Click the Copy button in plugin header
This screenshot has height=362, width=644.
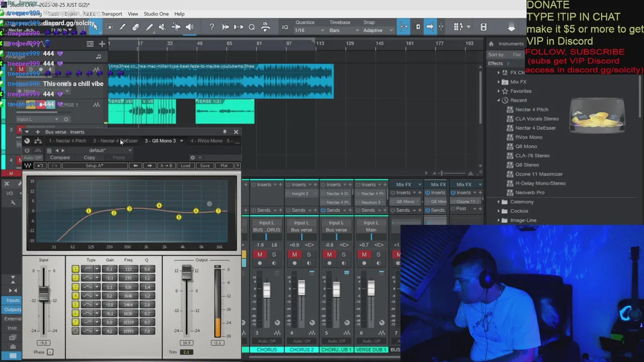[x=89, y=157]
